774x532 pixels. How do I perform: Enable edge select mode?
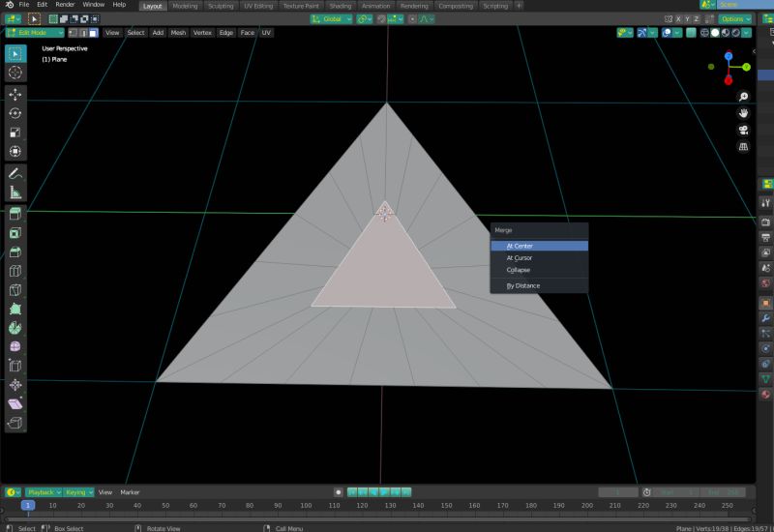[83, 33]
